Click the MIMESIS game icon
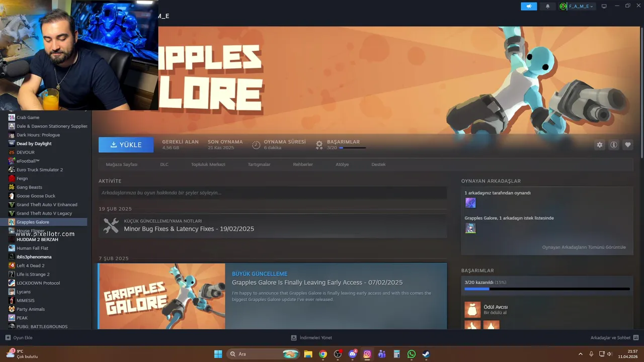This screenshot has width=644, height=362. tap(12, 300)
